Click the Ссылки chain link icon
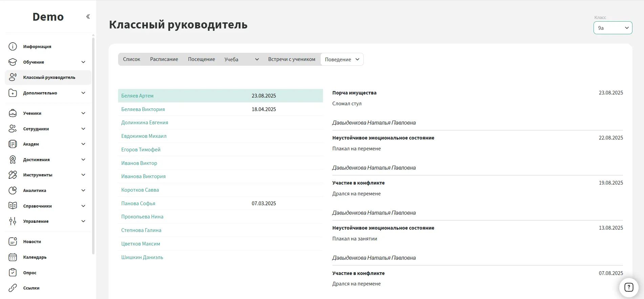 coord(13,288)
